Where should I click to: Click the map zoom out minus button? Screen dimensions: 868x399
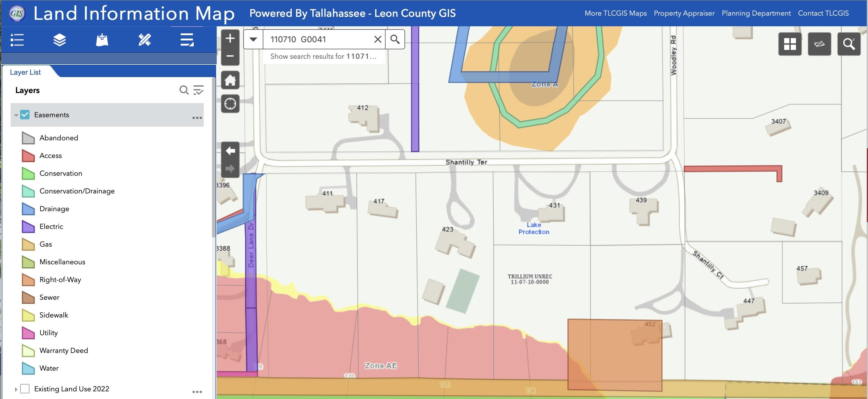(x=230, y=56)
